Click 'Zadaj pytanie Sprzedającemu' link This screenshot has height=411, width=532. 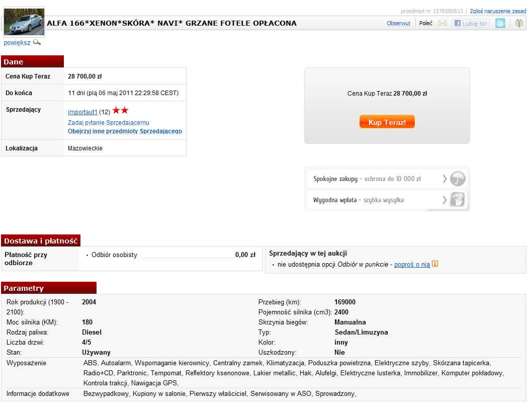[108, 123]
